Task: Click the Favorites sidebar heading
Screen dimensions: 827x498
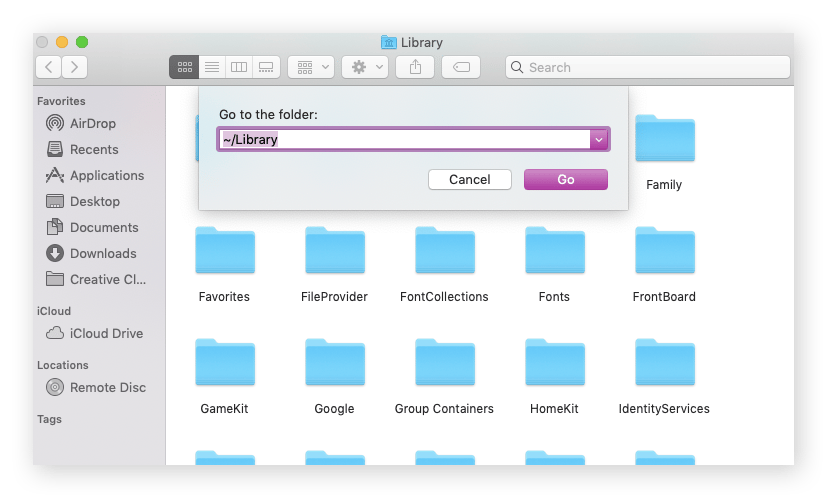Action: point(61,101)
